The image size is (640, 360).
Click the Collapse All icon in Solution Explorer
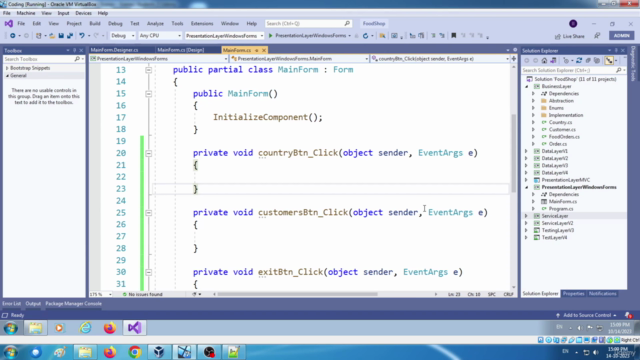click(588, 60)
